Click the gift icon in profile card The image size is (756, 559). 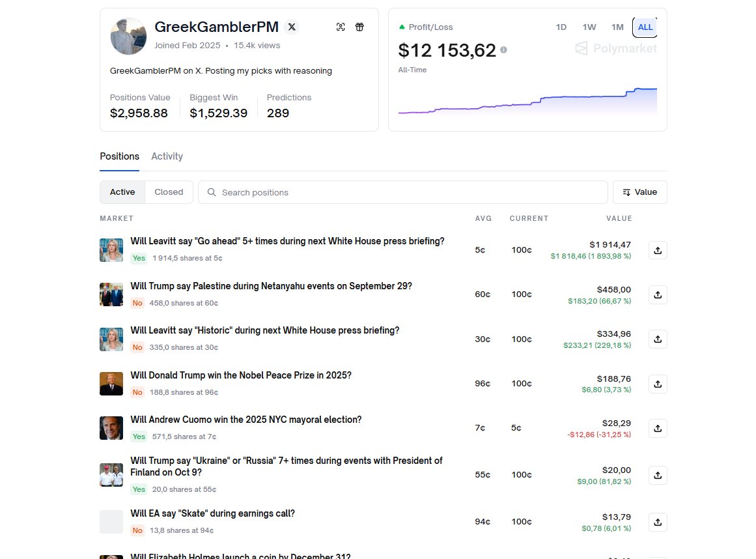(x=359, y=27)
